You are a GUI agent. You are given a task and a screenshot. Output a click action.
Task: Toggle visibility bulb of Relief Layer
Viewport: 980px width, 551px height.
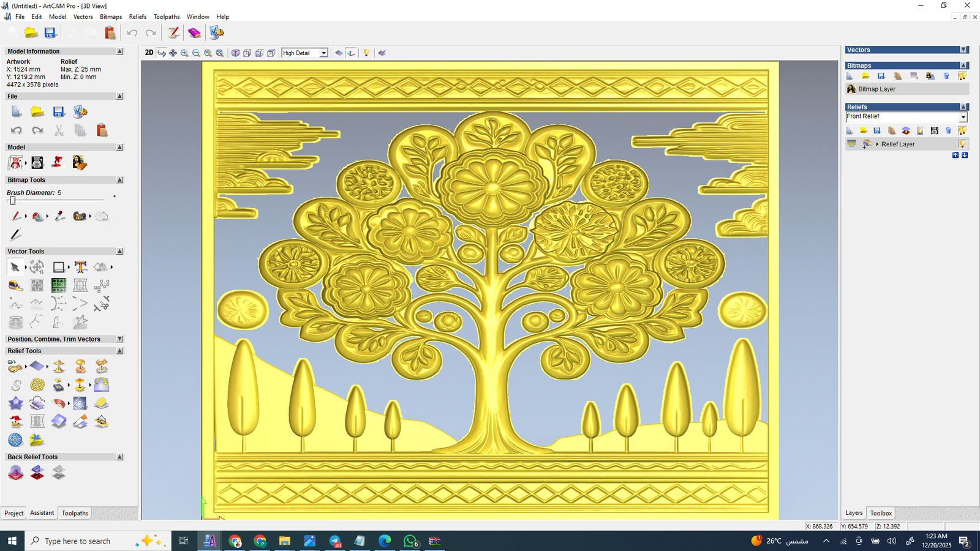tap(962, 144)
